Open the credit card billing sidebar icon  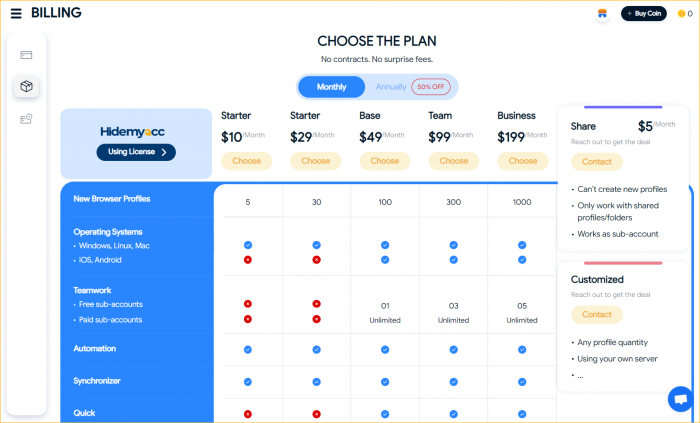click(26, 55)
